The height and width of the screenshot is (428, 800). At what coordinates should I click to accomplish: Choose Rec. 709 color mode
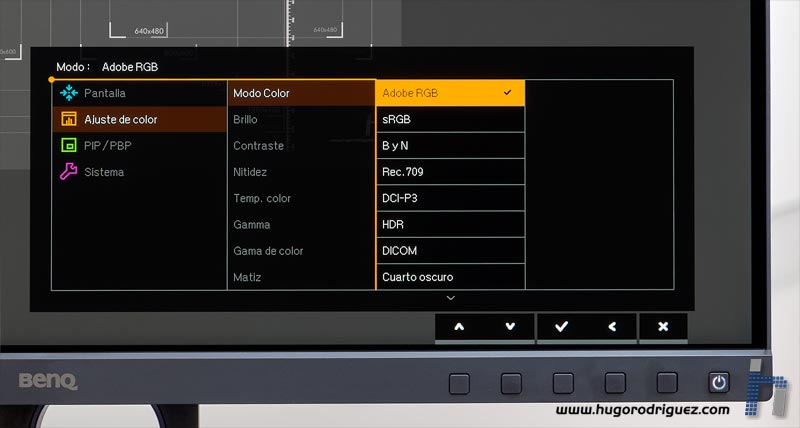[x=450, y=172]
